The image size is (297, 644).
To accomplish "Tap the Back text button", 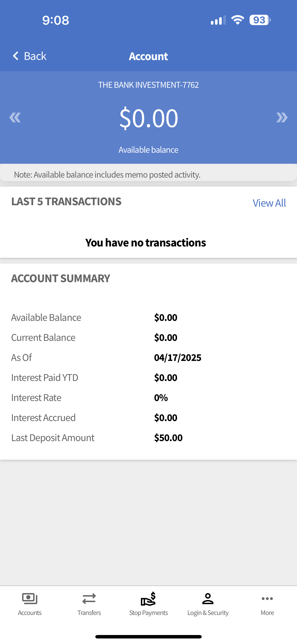I will pyautogui.click(x=35, y=56).
